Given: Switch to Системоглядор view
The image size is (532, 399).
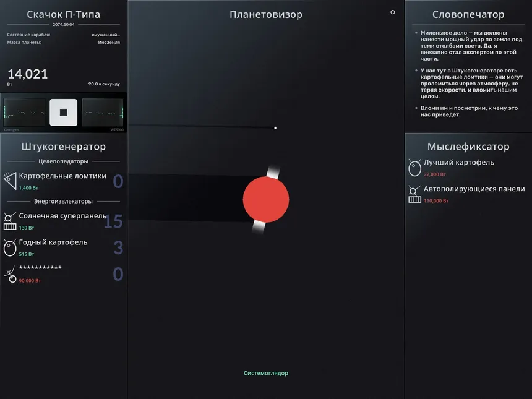Looking at the screenshot, I should click(x=265, y=373).
